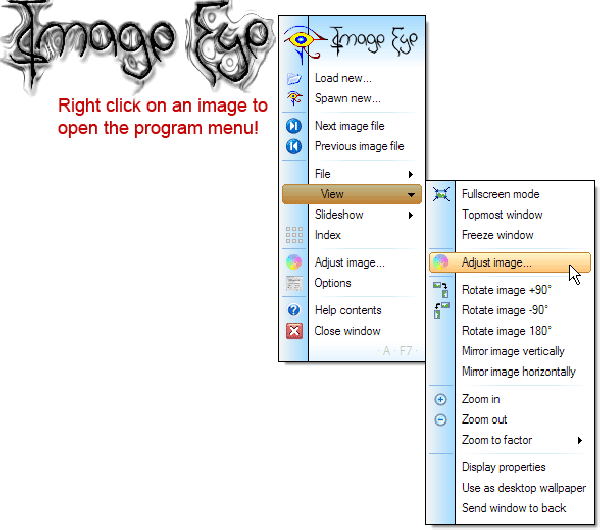Viewport: 600px width, 530px height.
Task: Choose Adjust image... in the main menu
Action: pos(352,263)
